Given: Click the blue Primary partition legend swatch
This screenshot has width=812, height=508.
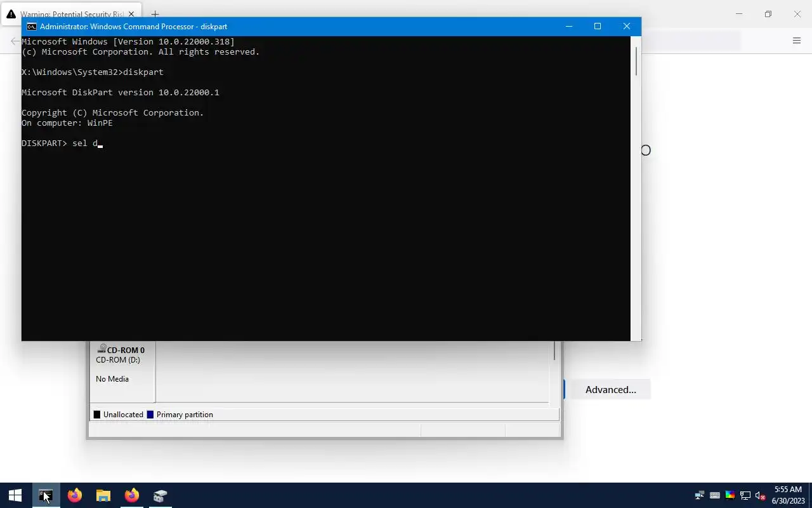Looking at the screenshot, I should [x=150, y=415].
